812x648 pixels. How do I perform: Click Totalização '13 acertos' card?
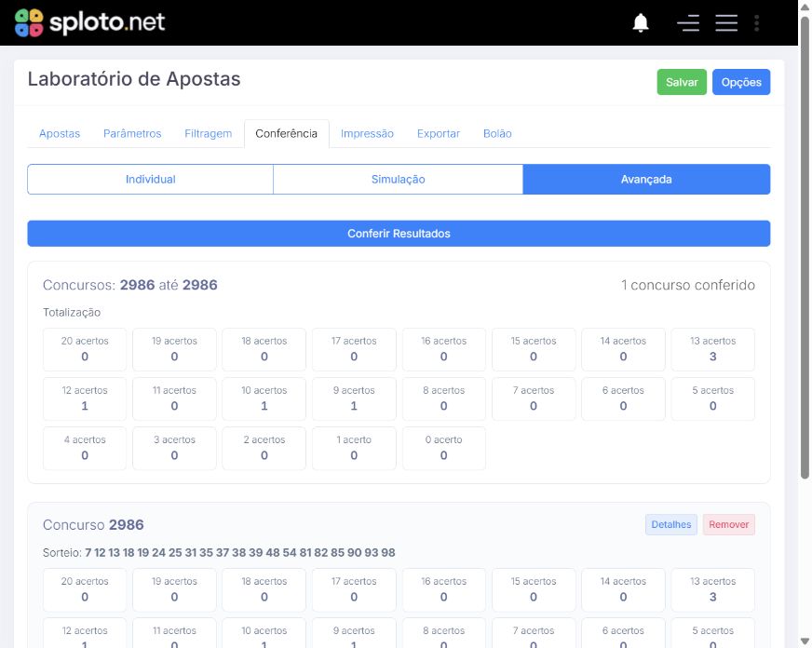(712, 349)
